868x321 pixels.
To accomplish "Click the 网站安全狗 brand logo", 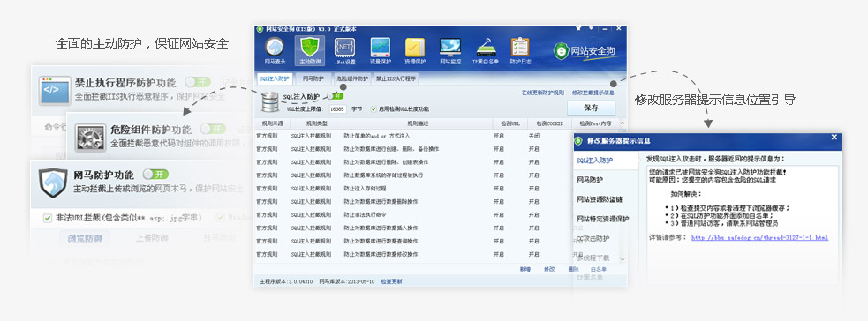I will point(584,51).
